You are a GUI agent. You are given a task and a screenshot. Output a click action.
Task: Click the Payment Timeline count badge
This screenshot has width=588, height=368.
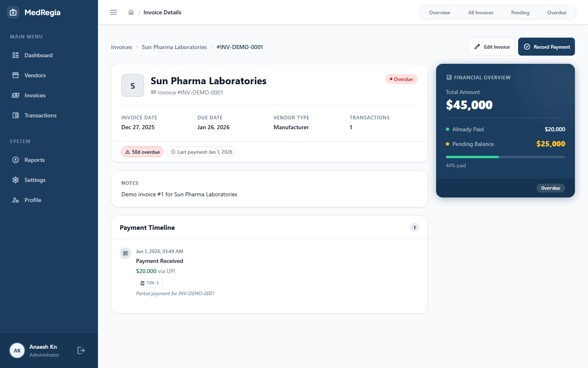pos(414,227)
